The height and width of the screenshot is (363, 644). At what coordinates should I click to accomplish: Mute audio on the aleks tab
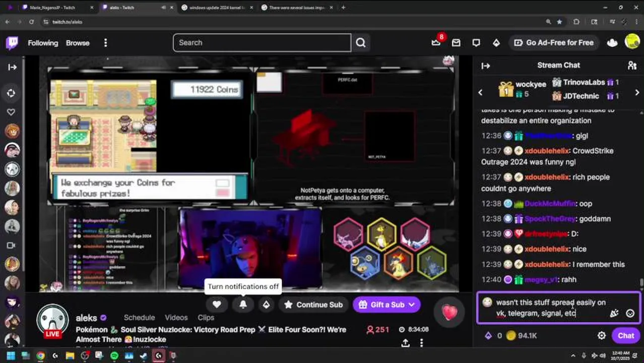(x=163, y=8)
